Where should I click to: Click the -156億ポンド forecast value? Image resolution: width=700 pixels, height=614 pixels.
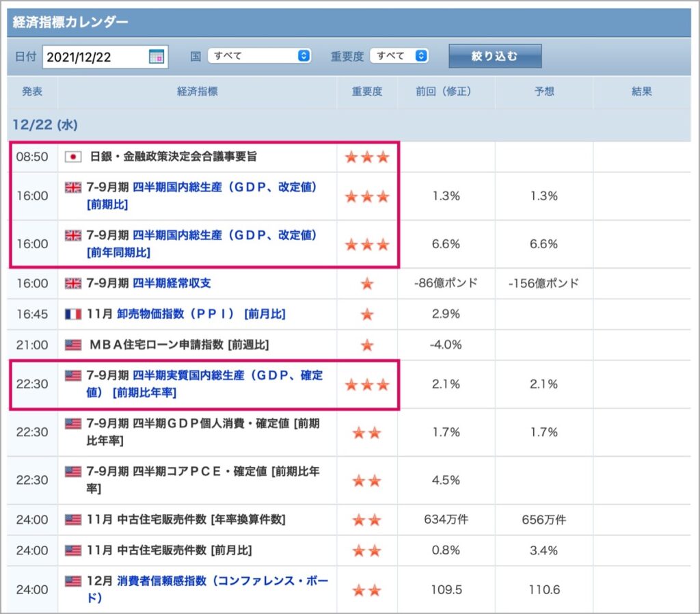(543, 283)
